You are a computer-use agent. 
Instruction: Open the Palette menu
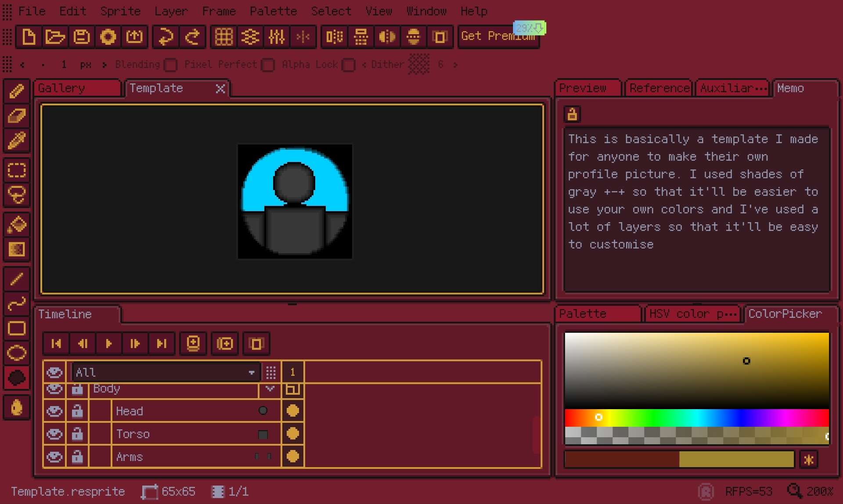tap(273, 11)
